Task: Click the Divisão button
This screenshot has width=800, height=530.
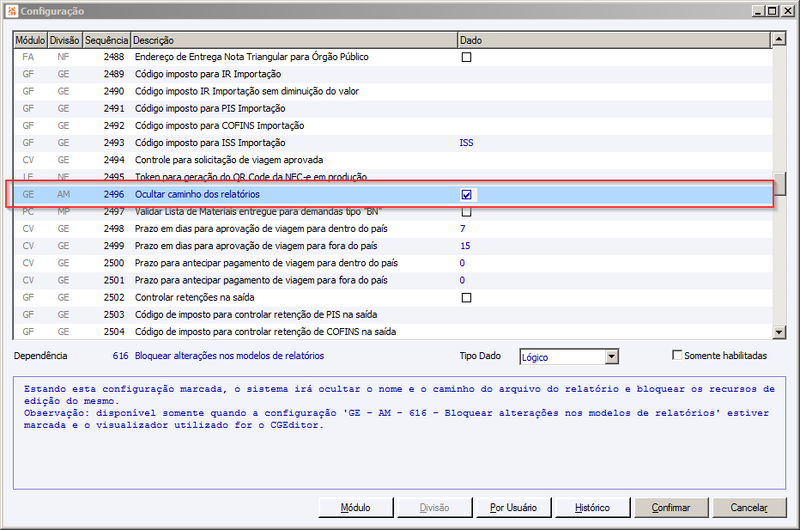Action: point(435,508)
